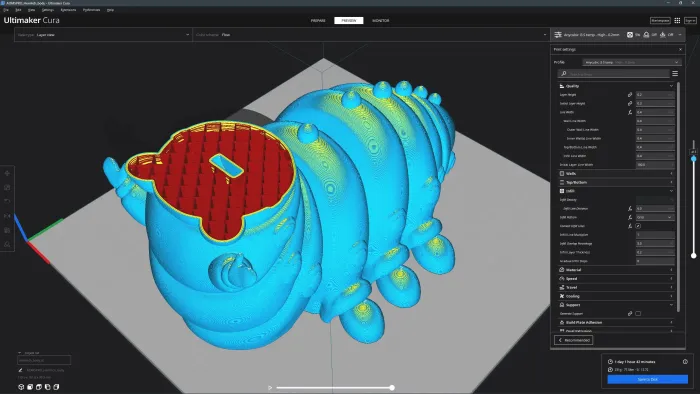
Task: Select the Rotate tool in left toolbar
Action: (x=7, y=202)
